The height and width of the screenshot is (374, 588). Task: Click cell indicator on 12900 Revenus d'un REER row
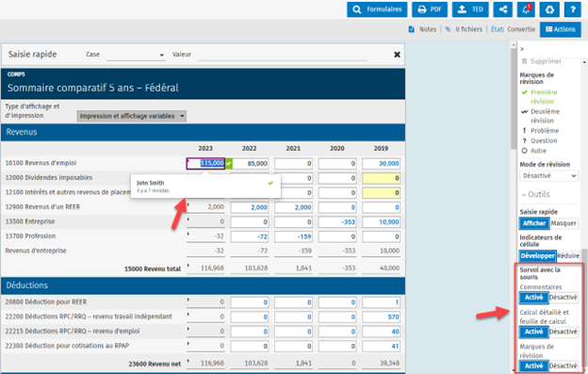(188, 204)
